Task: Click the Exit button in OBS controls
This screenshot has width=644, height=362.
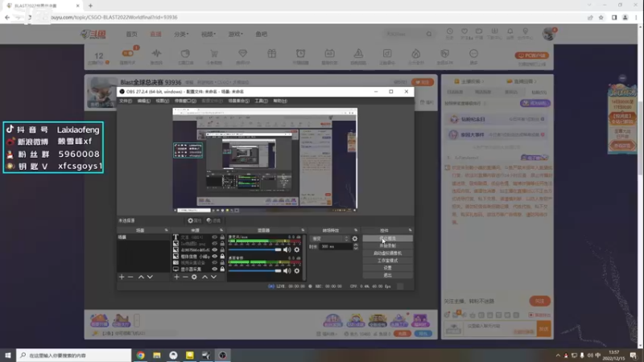Action: point(388,275)
